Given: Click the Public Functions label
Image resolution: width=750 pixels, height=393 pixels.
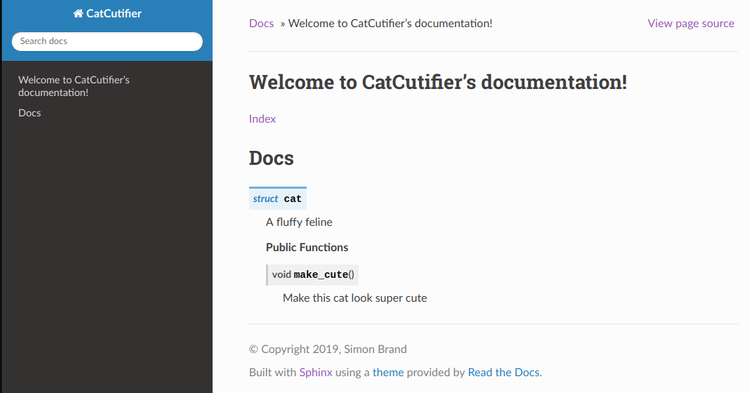Looking at the screenshot, I should click(x=307, y=247).
